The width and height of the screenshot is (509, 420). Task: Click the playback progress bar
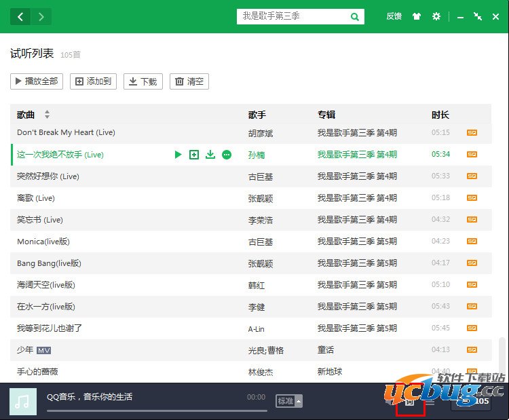[156, 410]
